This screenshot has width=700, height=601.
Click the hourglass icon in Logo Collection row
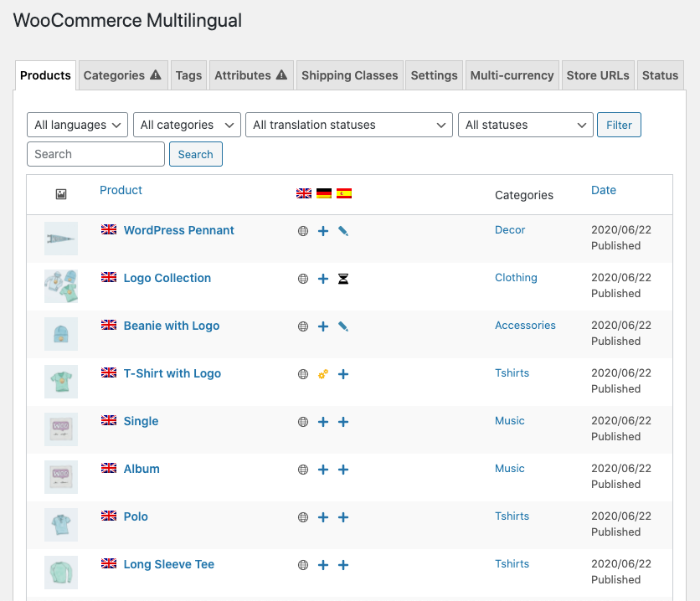point(343,279)
